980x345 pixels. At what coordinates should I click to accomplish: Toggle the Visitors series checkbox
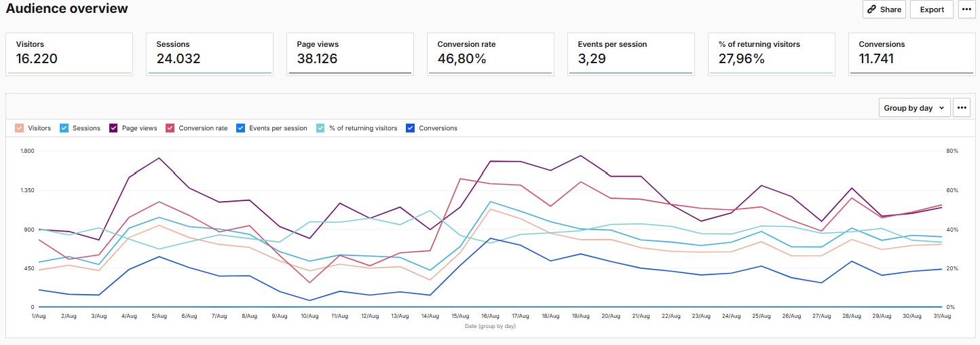20,128
